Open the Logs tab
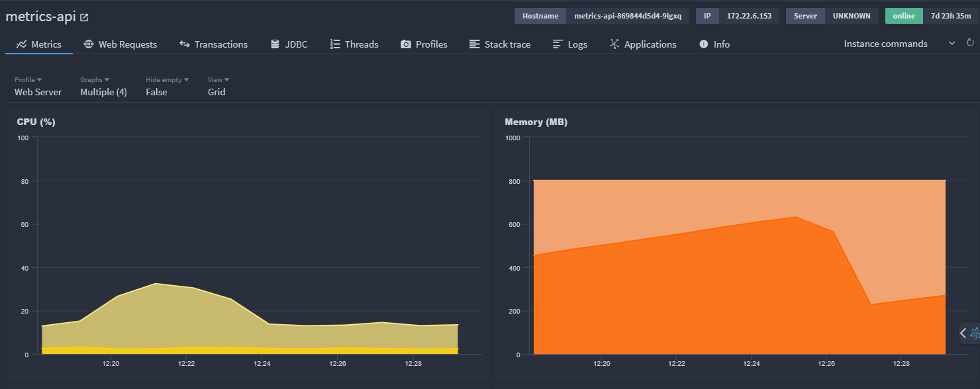Screen dimensions: 980x389 pyautogui.click(x=570, y=44)
